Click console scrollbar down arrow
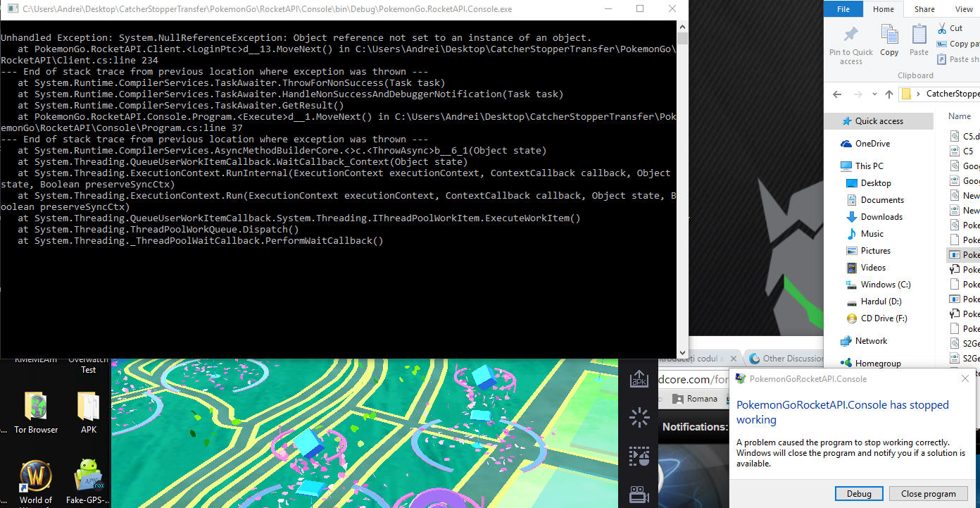The height and width of the screenshot is (508, 980). 682,352
